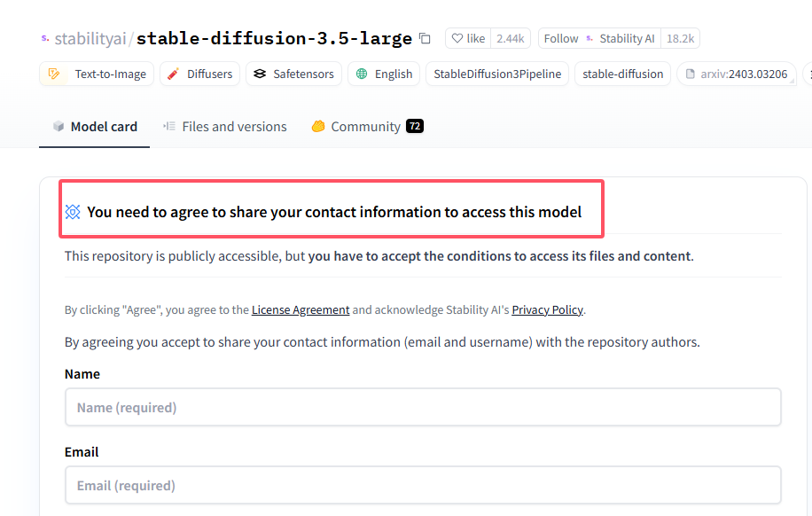Open the 2.44k likes count
Image resolution: width=812 pixels, height=516 pixels.
(x=510, y=38)
